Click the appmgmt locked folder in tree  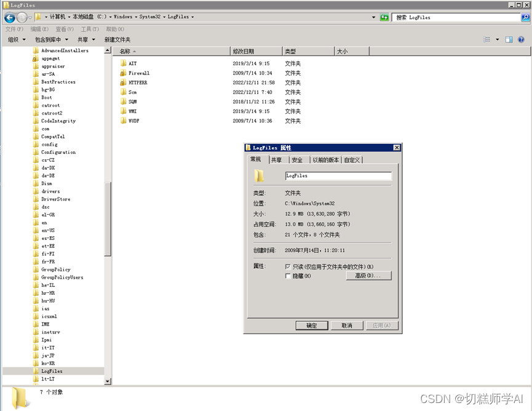pos(50,58)
